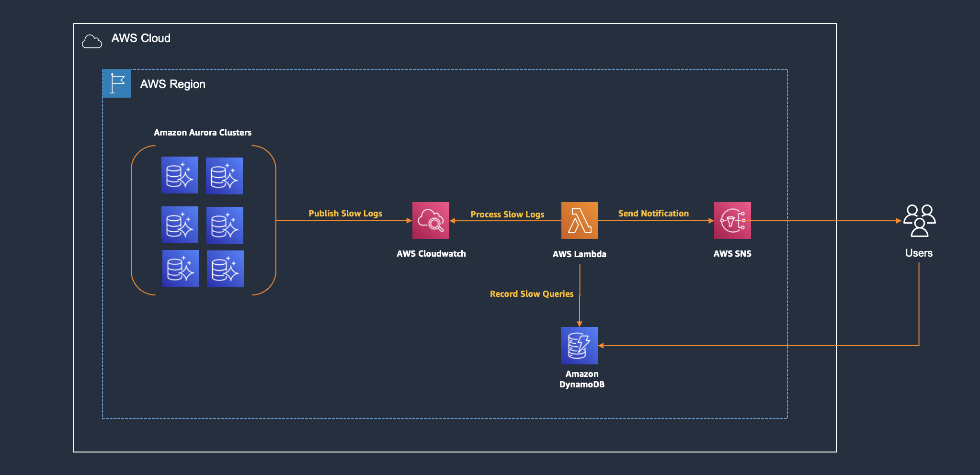Click the "Send Notification" label
The height and width of the screenshot is (475, 980).
tap(653, 214)
